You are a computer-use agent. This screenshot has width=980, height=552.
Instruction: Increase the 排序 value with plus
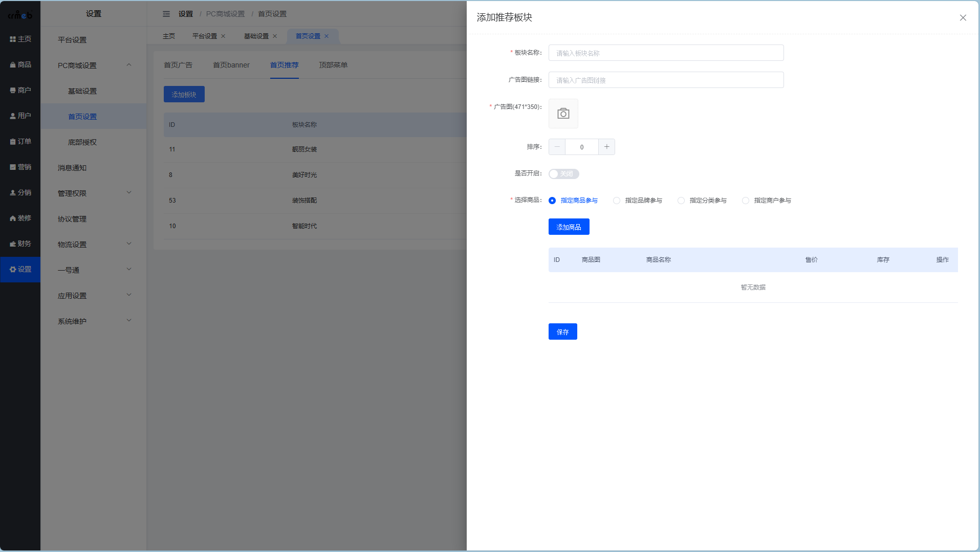(x=606, y=147)
